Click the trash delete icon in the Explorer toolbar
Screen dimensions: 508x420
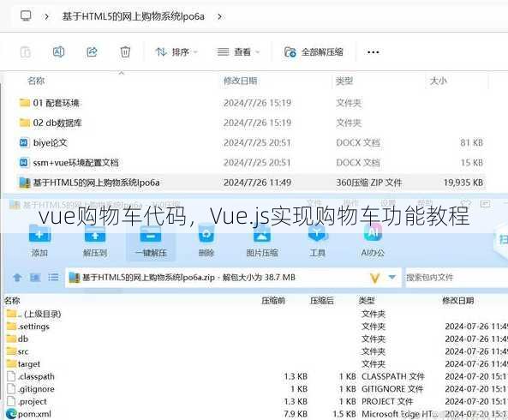click(125, 51)
